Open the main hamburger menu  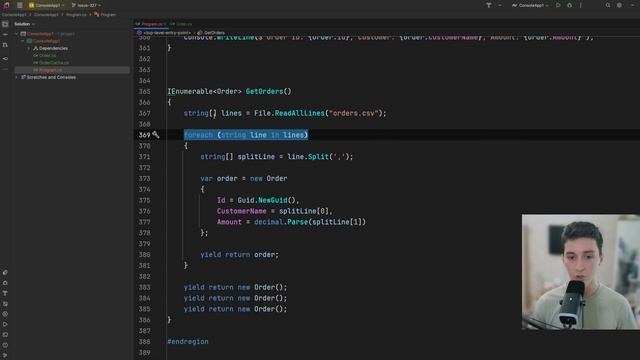[20, 5]
